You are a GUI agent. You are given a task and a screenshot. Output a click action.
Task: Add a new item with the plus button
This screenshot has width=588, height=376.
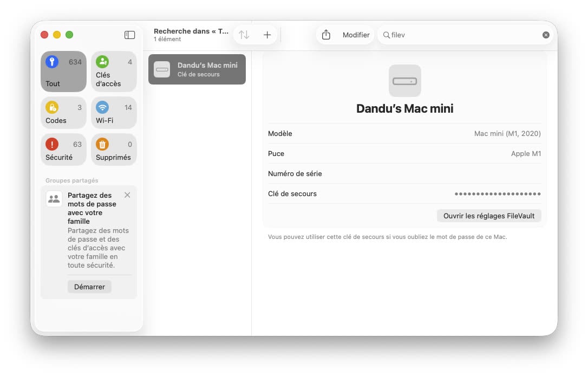[267, 35]
